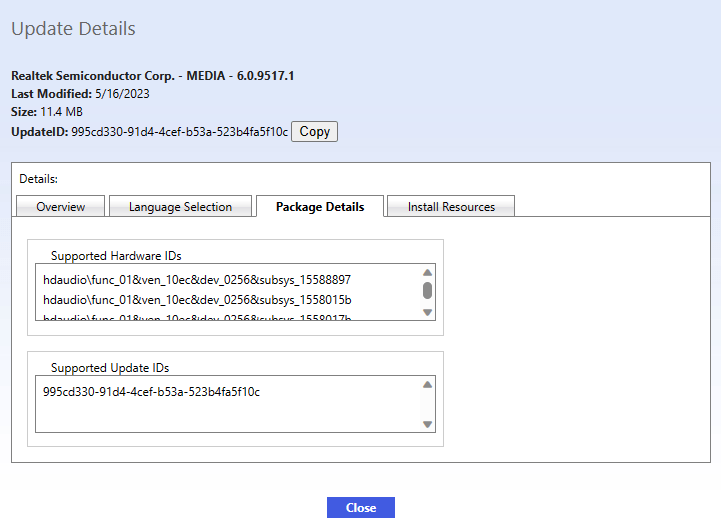Click down arrow in Supported Update IDs scrollbar
This screenshot has height=523, width=721.
427,424
